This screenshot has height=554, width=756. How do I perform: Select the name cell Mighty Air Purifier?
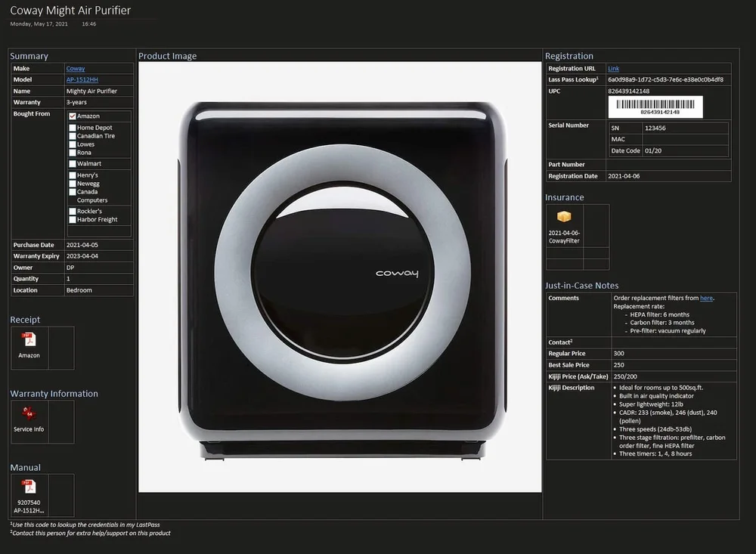tap(91, 91)
